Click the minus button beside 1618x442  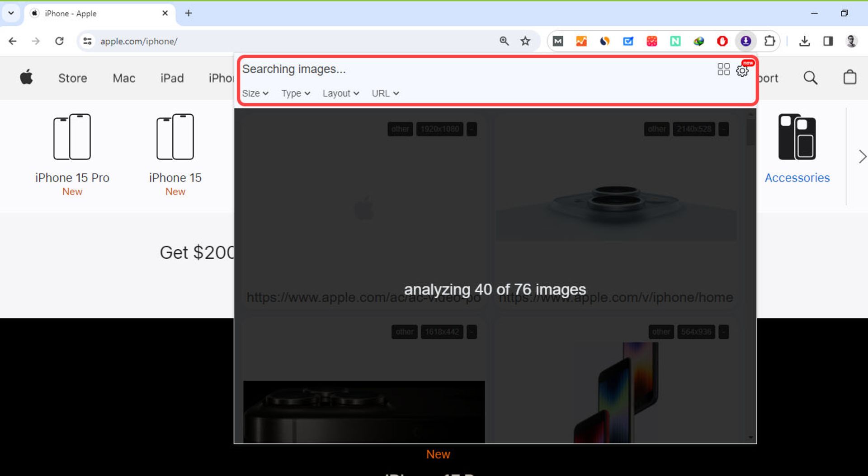pyautogui.click(x=472, y=332)
